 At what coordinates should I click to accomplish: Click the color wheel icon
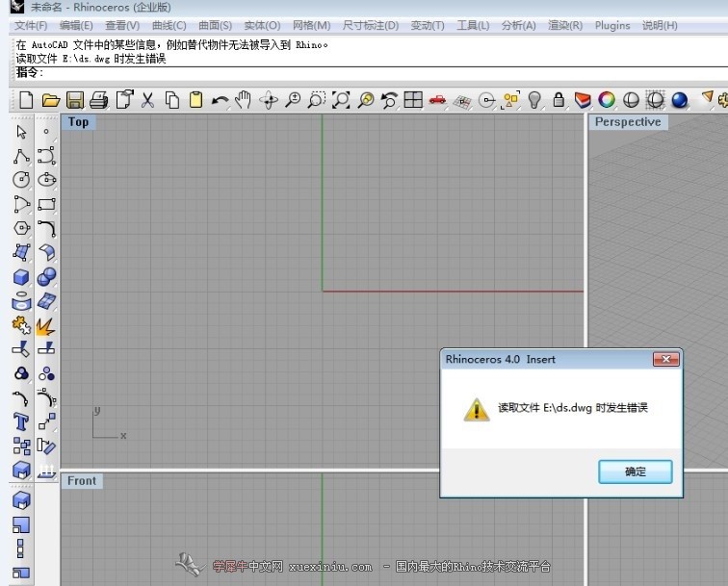pyautogui.click(x=607, y=100)
